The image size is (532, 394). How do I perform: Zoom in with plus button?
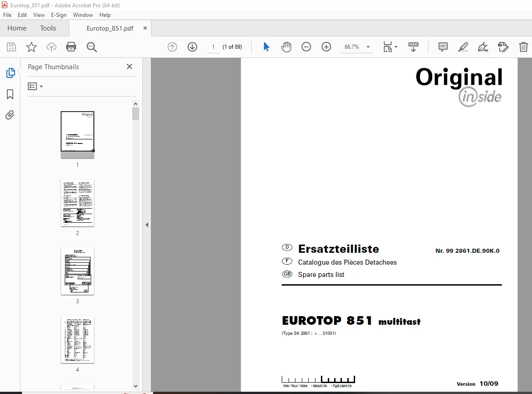[326, 47]
